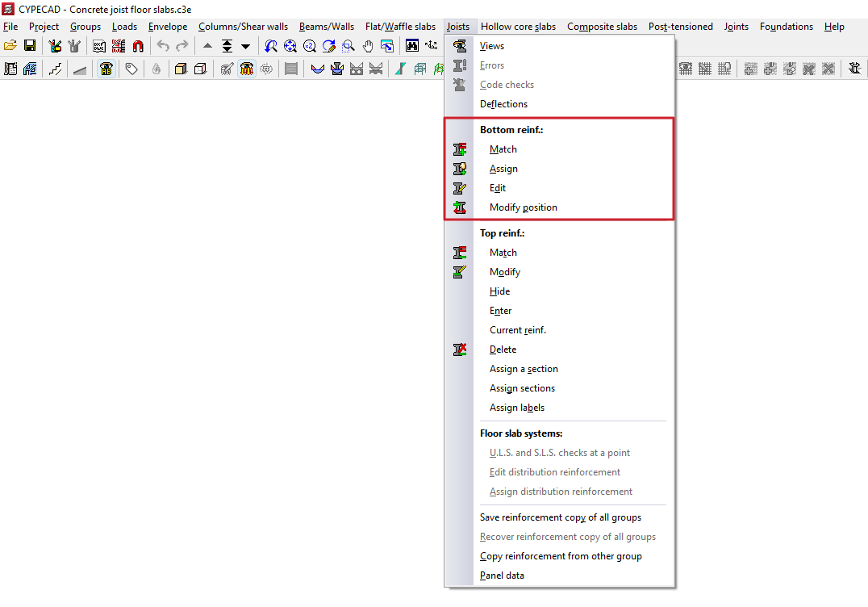
Task: Open the Envelope menu
Action: pyautogui.click(x=168, y=27)
